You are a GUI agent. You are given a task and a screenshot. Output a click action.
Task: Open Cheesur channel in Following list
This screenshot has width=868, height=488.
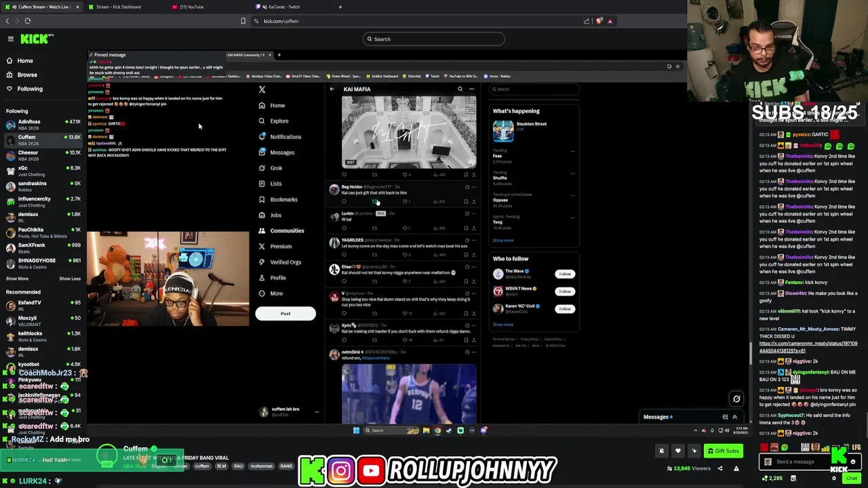coord(43,156)
